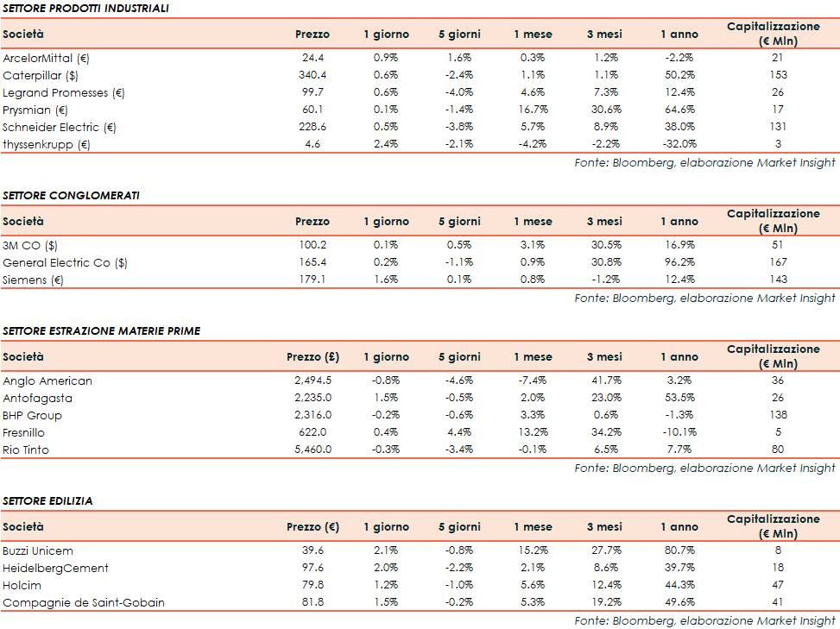Select the General Electric Co row name
Screen dimensions: 840x629
click(x=65, y=262)
